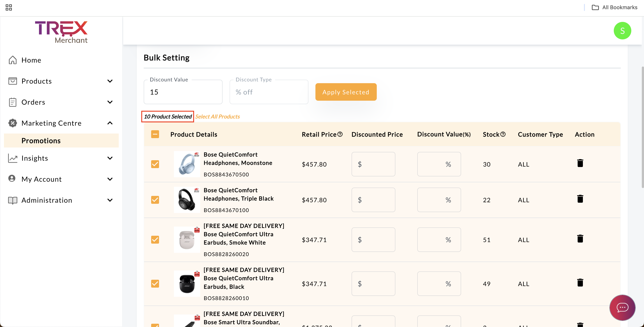Click Black earbuds Discounted Price field
The width and height of the screenshot is (644, 327).
pyautogui.click(x=373, y=284)
